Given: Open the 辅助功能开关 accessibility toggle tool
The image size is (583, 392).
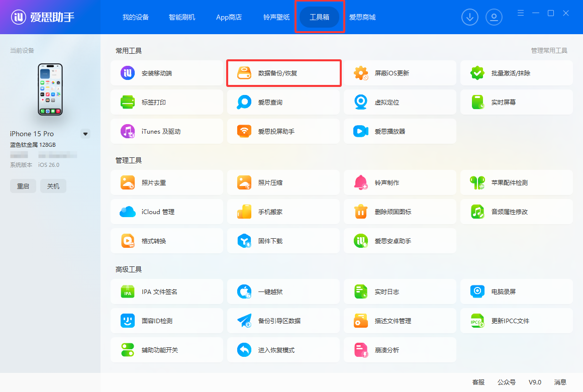Looking at the screenshot, I should 166,350.
